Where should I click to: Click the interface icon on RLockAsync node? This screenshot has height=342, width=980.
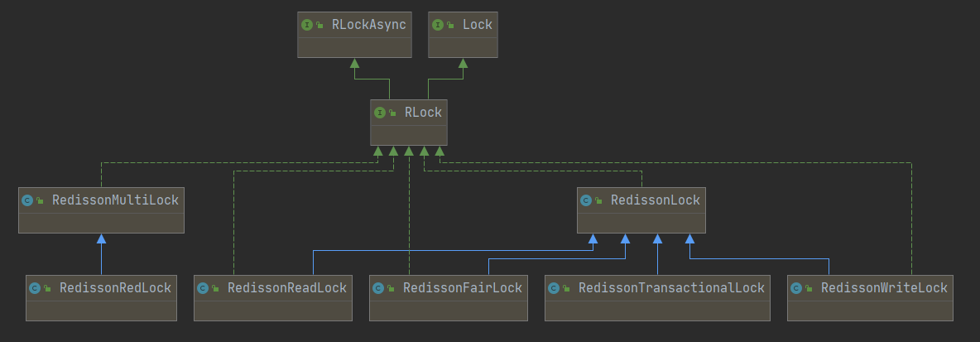tap(307, 25)
